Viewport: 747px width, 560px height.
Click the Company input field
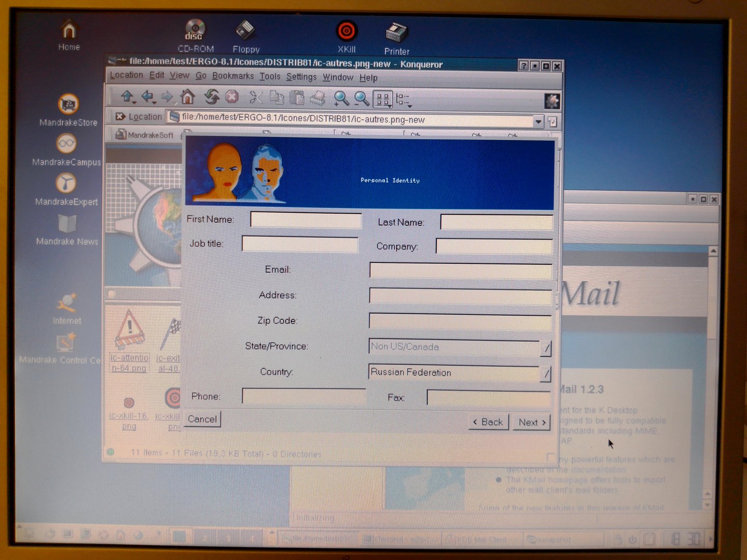point(494,246)
